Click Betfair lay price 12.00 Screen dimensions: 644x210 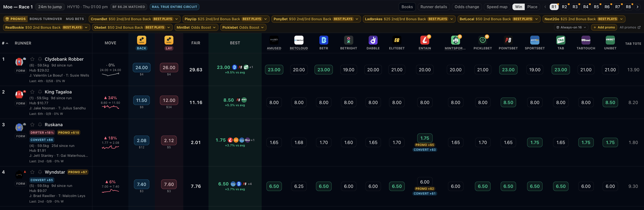[x=169, y=100]
